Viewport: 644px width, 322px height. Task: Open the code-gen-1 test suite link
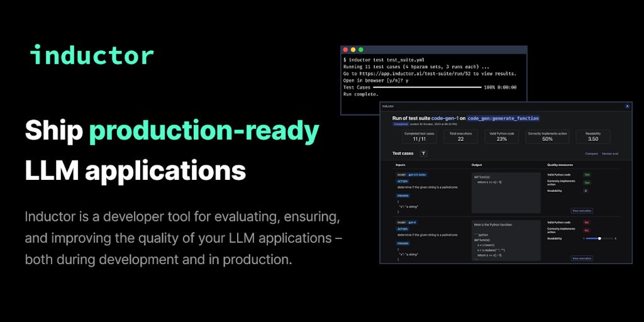pos(445,118)
